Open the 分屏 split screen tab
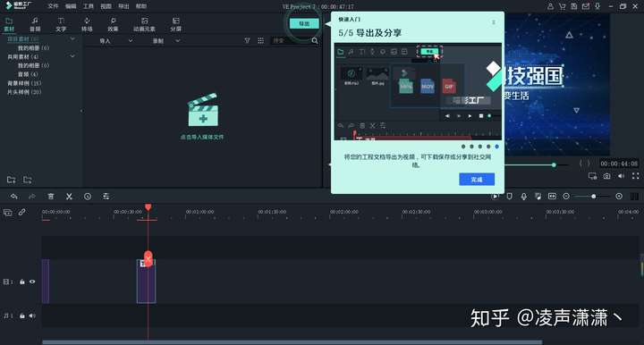This screenshot has width=644, height=345. [x=176, y=25]
